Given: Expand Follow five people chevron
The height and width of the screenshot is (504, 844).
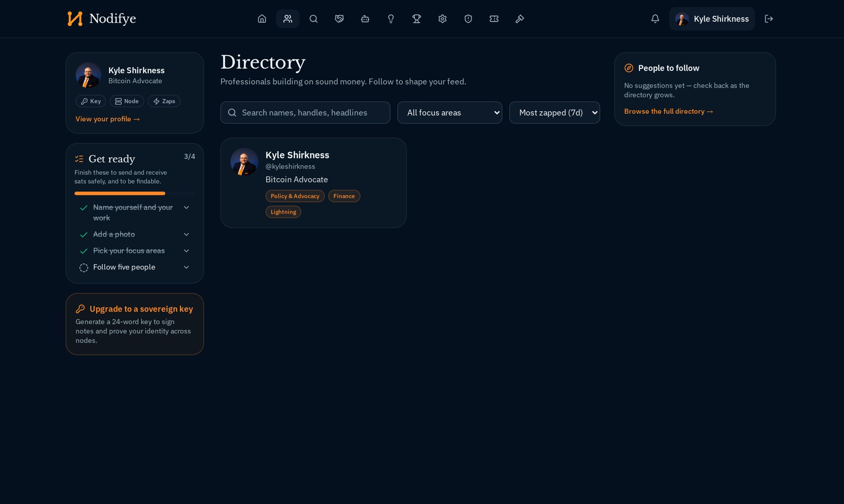Looking at the screenshot, I should (186, 267).
